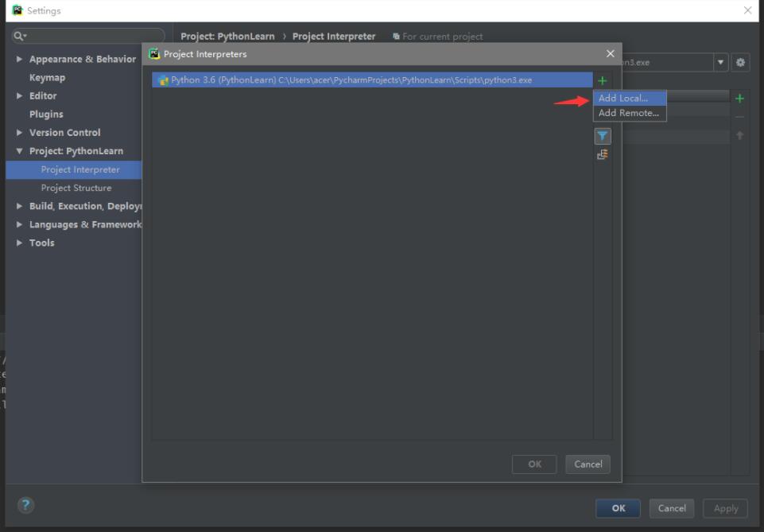Click the green plus to install a package

click(739, 99)
